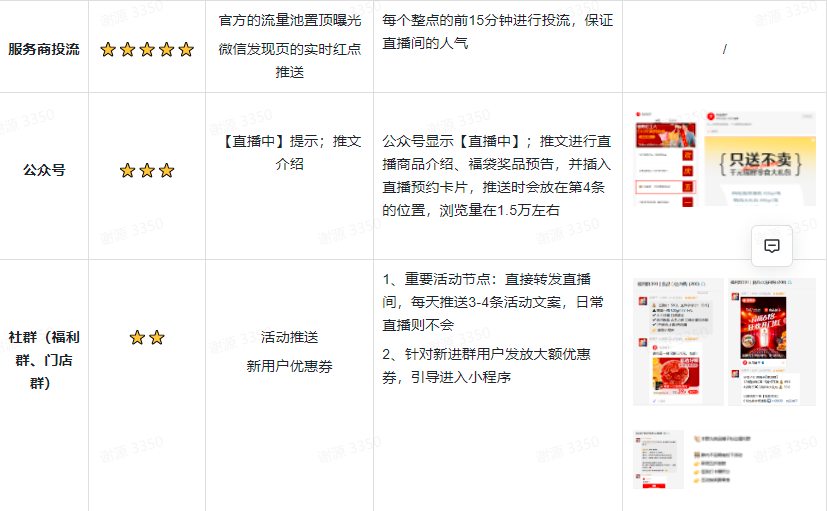Click the second star in 社群 rating
Screen dimensions: 827x511
click(157, 338)
